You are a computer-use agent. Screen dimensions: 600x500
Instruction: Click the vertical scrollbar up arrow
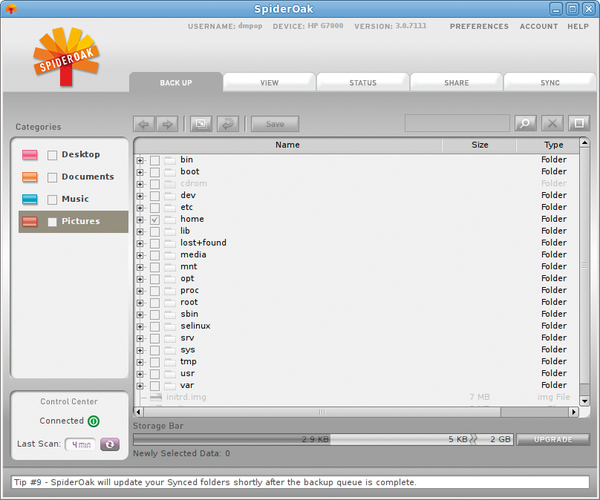[x=584, y=143]
